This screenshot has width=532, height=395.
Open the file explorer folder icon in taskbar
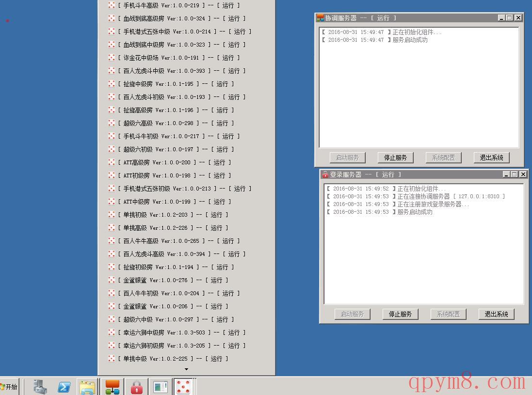tap(87, 387)
